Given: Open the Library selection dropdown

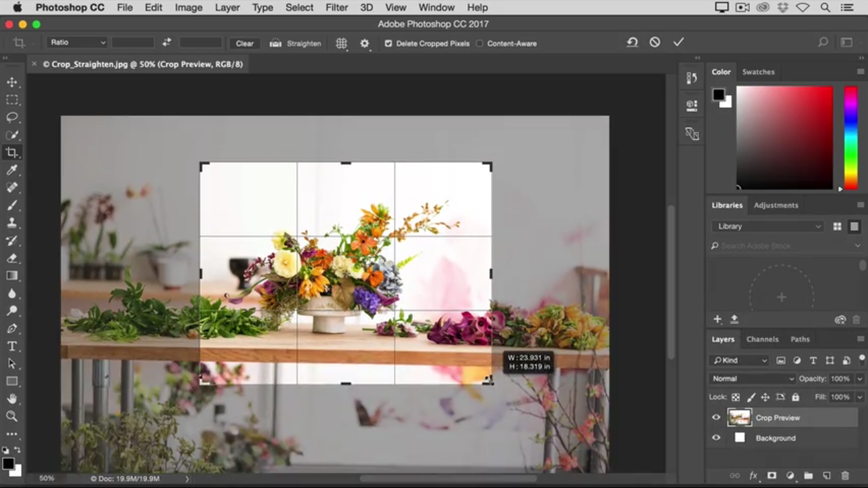Looking at the screenshot, I should pos(768,226).
